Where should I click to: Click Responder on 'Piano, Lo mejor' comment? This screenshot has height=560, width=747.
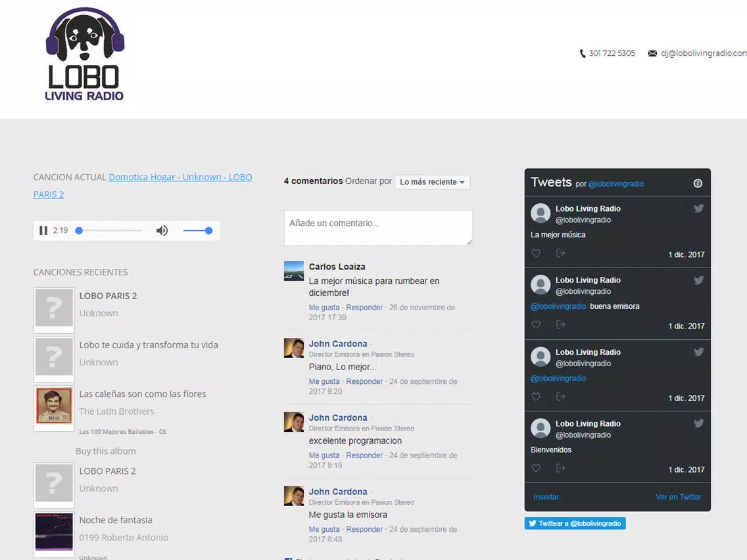click(x=364, y=381)
